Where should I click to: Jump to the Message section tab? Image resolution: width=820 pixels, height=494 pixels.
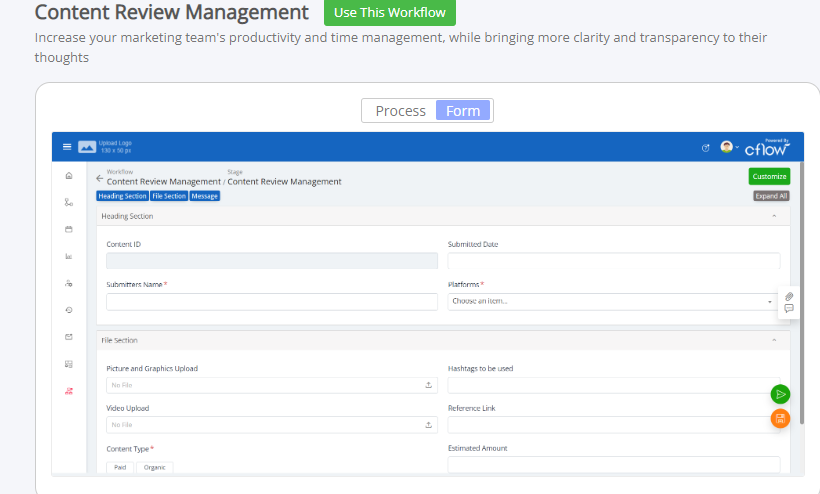coord(204,196)
